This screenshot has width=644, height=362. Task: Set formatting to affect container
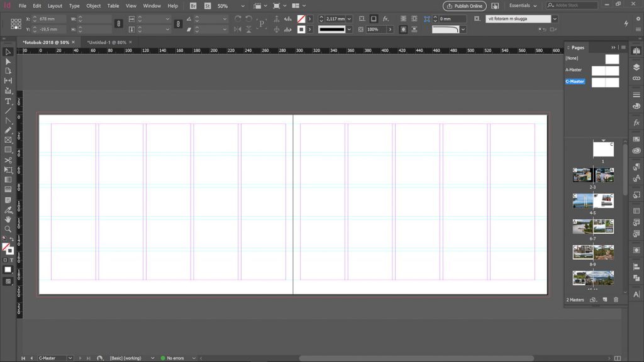tap(5, 260)
